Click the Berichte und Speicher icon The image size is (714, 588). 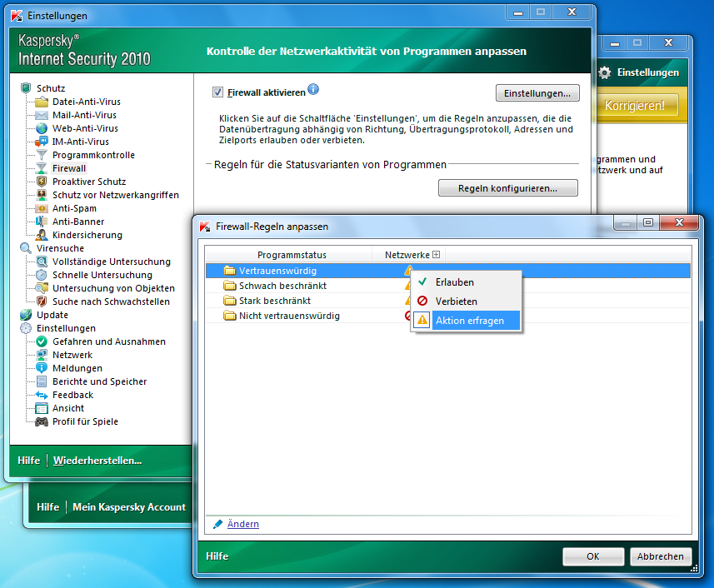(42, 381)
